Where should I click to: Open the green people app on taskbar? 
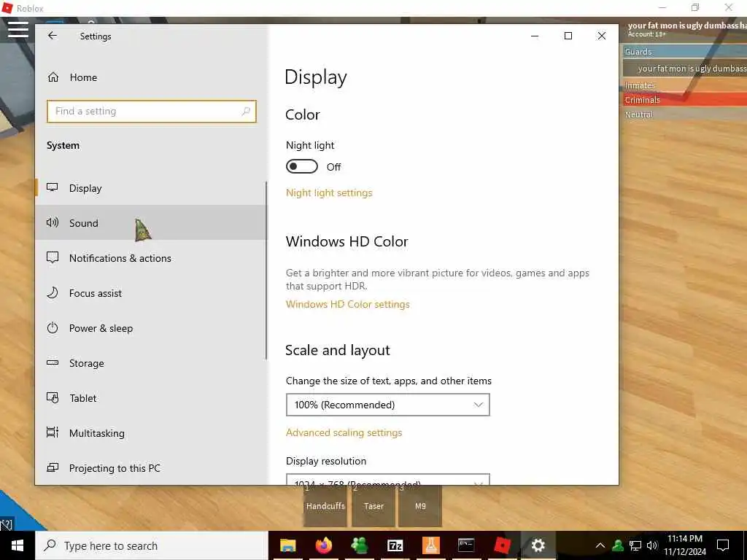click(x=359, y=545)
